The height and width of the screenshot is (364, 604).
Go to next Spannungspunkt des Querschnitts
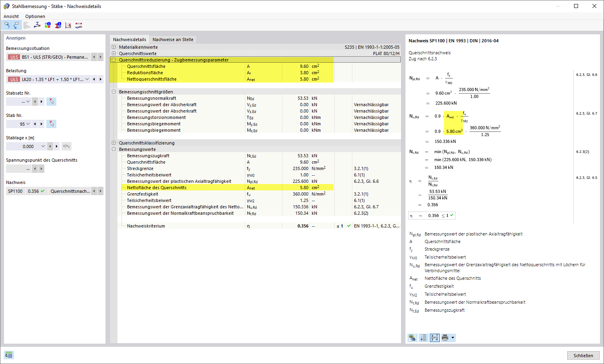click(42, 168)
